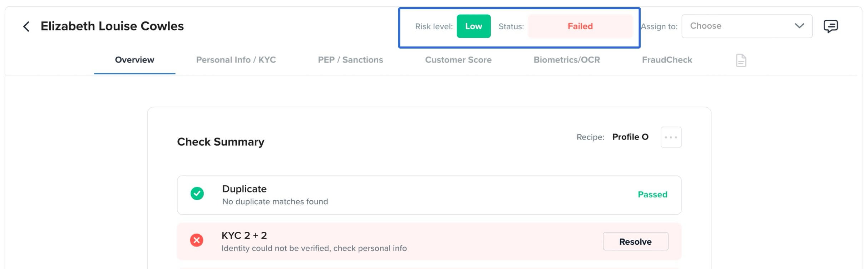Viewport: 868px width, 269px height.
Task: Open the document icon tab
Action: coord(741,60)
